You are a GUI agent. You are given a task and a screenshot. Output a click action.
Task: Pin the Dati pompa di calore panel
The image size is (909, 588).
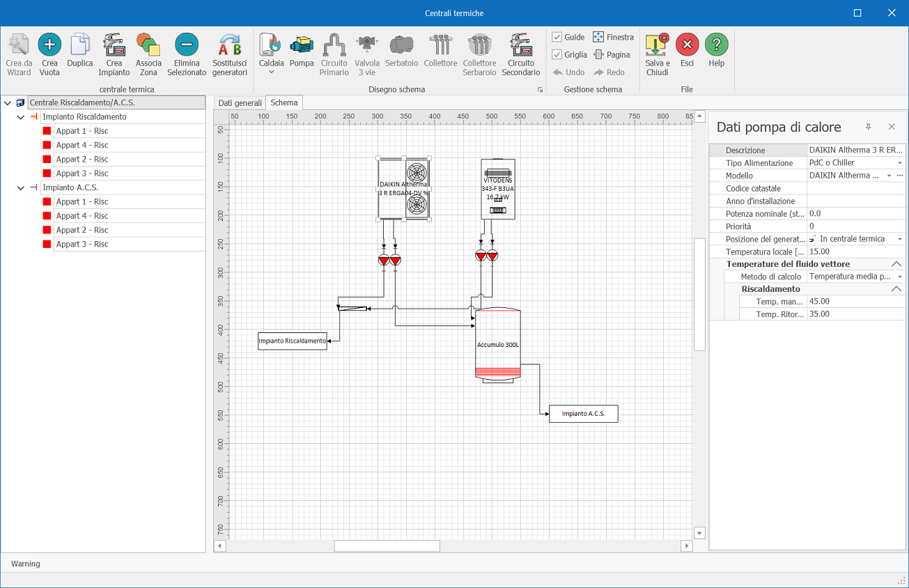point(868,127)
